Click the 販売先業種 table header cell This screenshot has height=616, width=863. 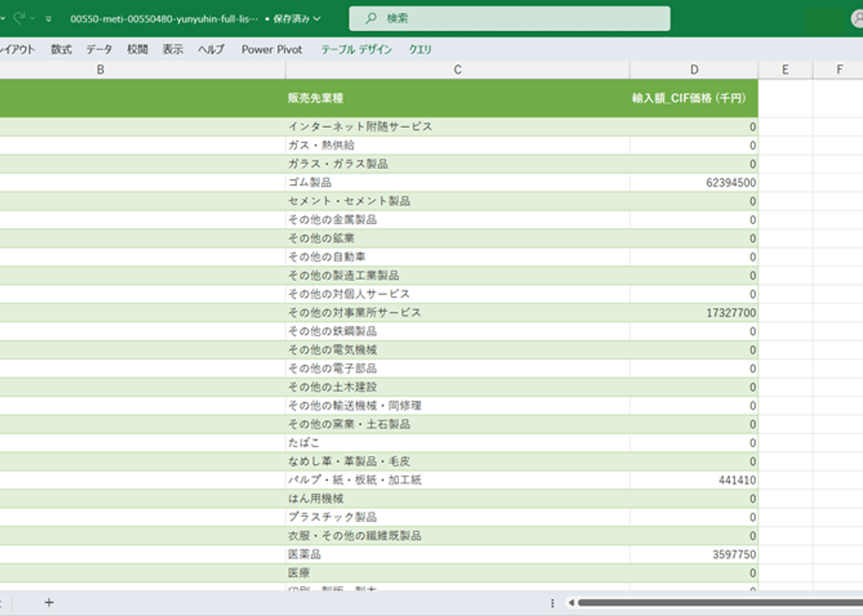pos(458,98)
